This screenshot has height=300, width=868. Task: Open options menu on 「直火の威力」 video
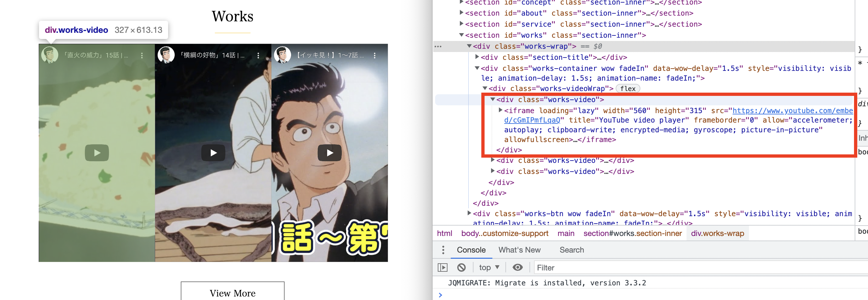pyautogui.click(x=142, y=55)
